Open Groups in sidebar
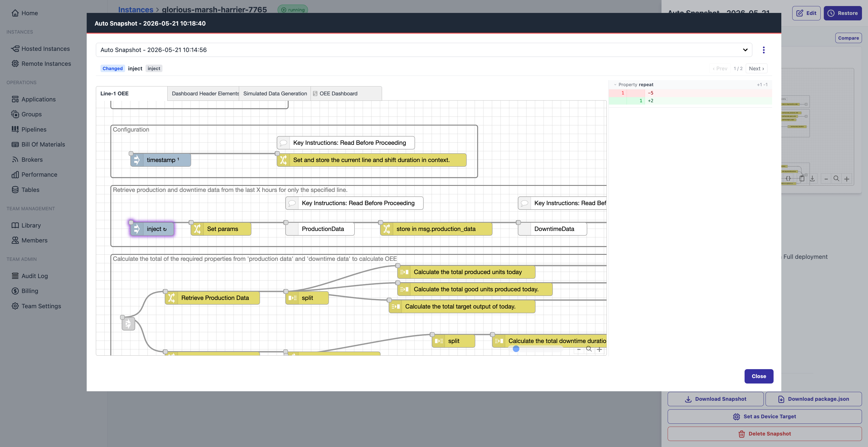The height and width of the screenshot is (447, 868). pyautogui.click(x=26, y=114)
